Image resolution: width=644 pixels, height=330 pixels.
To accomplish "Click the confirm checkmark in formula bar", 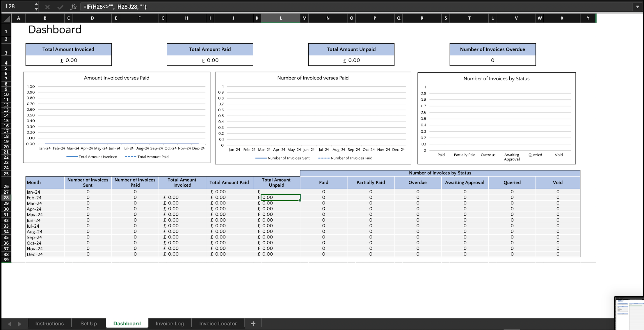I will pyautogui.click(x=60, y=7).
